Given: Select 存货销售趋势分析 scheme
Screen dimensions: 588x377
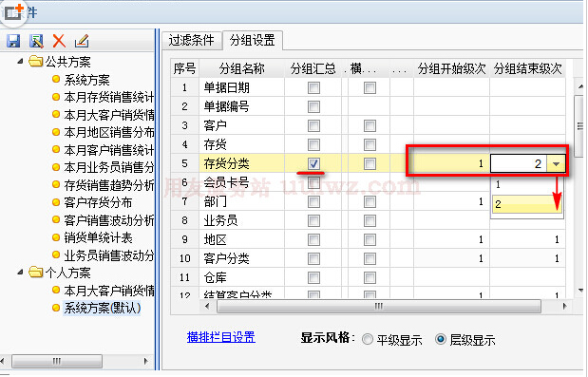Looking at the screenshot, I should click(x=108, y=185).
